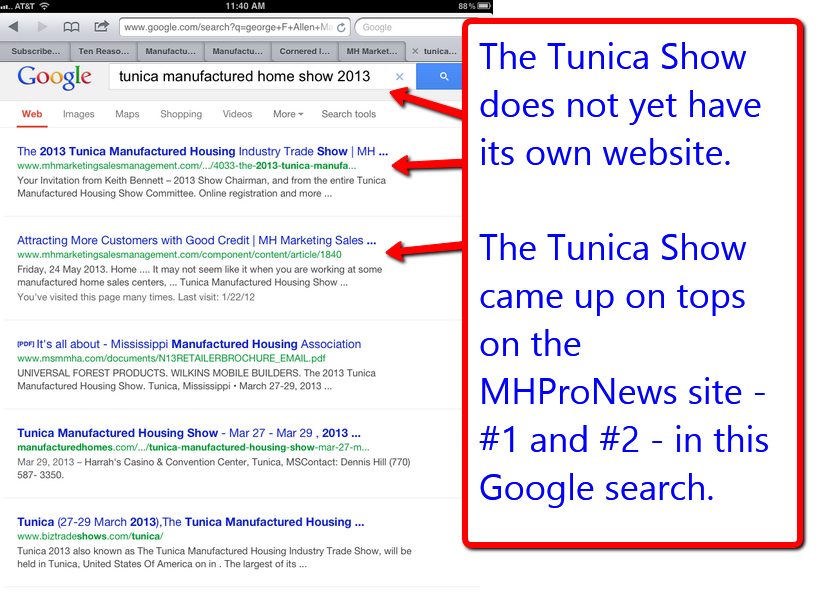The width and height of the screenshot is (819, 597).
Task: Click the Google logo
Action: 54,77
